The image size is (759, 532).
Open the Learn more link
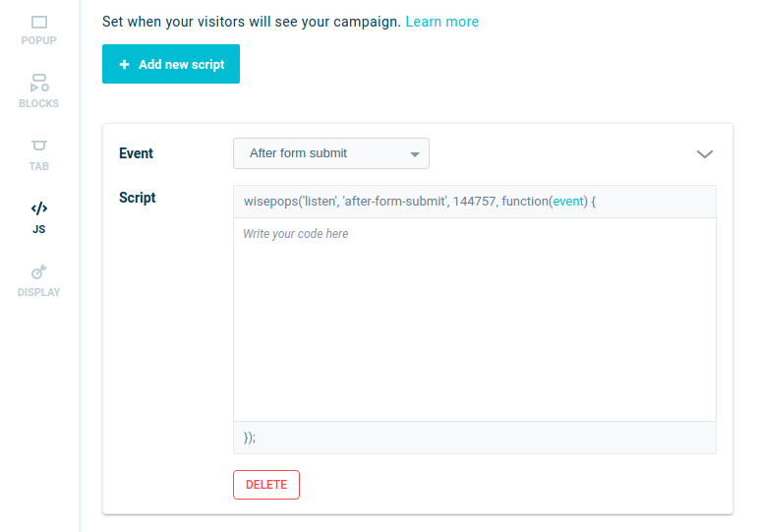pos(442,22)
